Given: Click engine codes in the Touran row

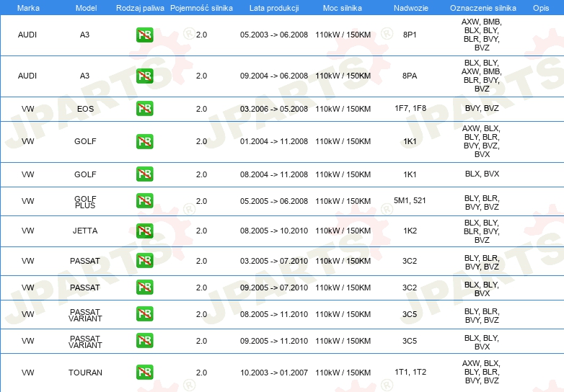Looking at the screenshot, I should coord(482,372).
